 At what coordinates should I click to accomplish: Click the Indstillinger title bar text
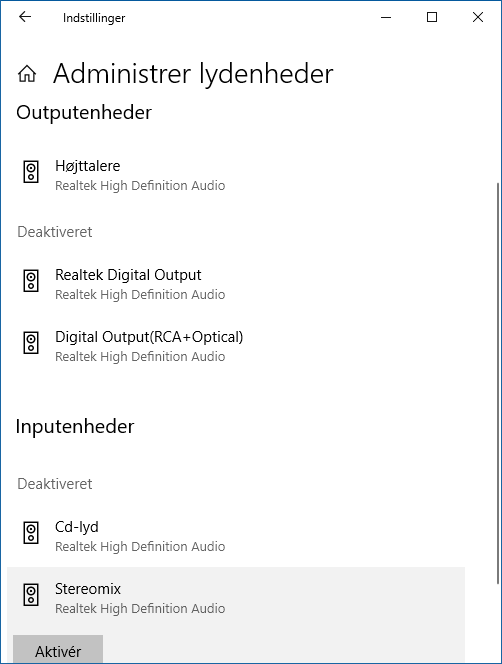coord(94,18)
